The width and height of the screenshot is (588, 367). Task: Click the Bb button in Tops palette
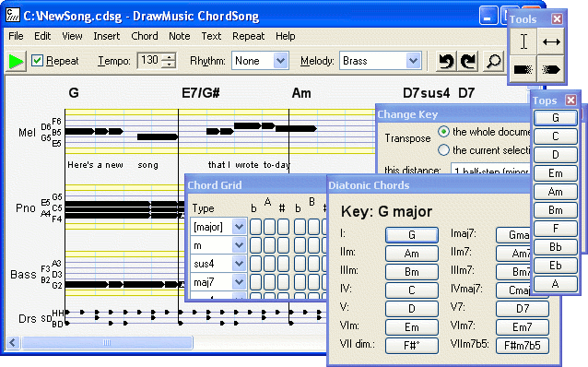556,246
